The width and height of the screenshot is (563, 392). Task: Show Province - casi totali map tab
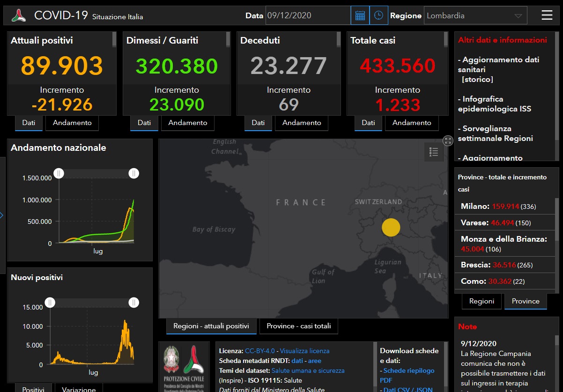299,326
